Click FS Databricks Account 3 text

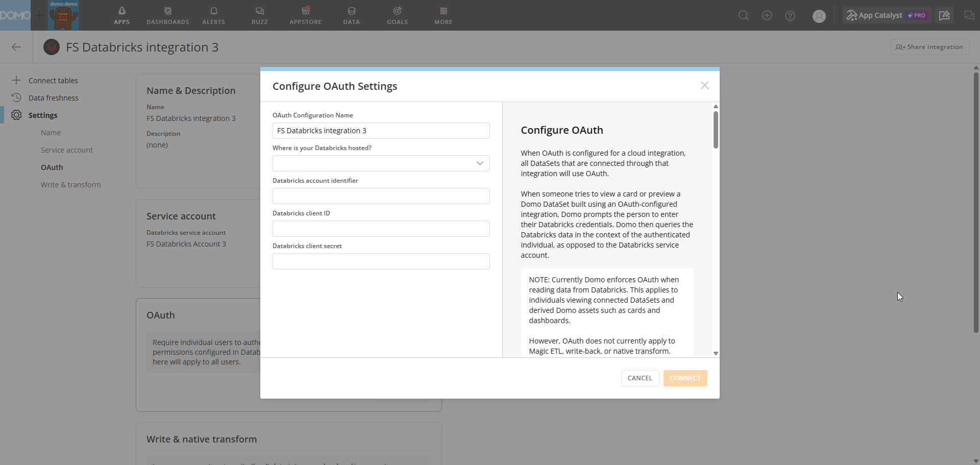pyautogui.click(x=186, y=244)
